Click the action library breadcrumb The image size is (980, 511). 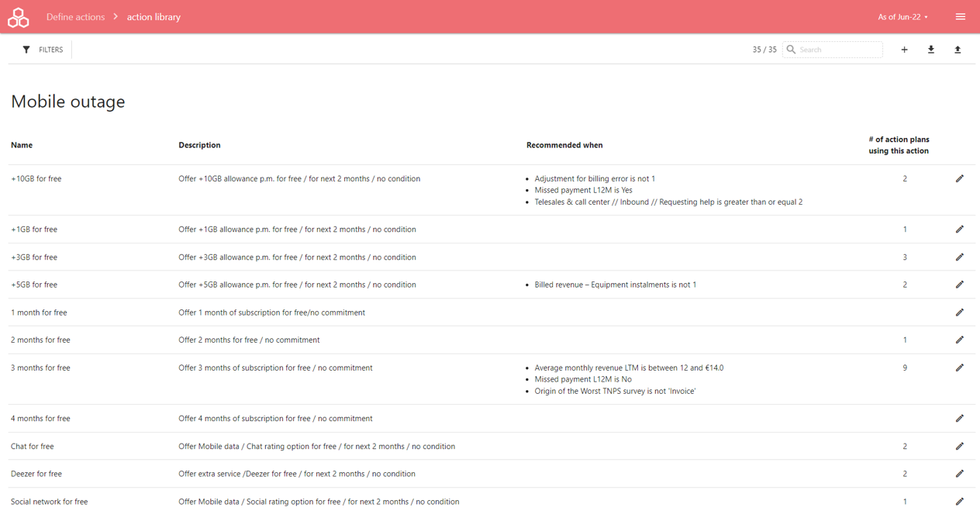click(x=154, y=17)
